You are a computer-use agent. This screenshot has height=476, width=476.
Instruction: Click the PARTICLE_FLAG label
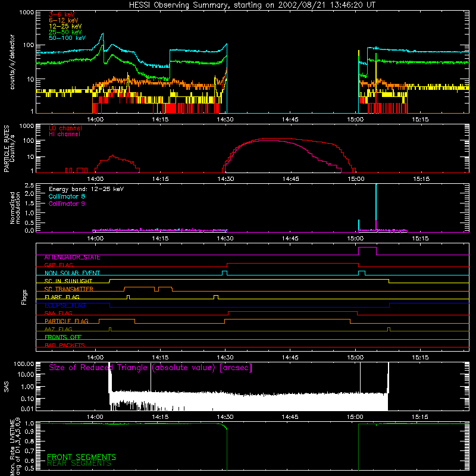pyautogui.click(x=67, y=321)
